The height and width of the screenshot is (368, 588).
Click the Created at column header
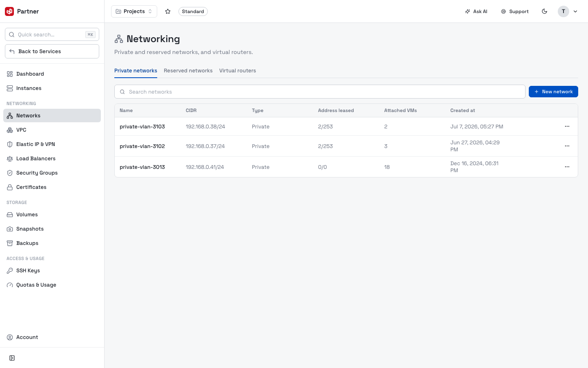(463, 110)
